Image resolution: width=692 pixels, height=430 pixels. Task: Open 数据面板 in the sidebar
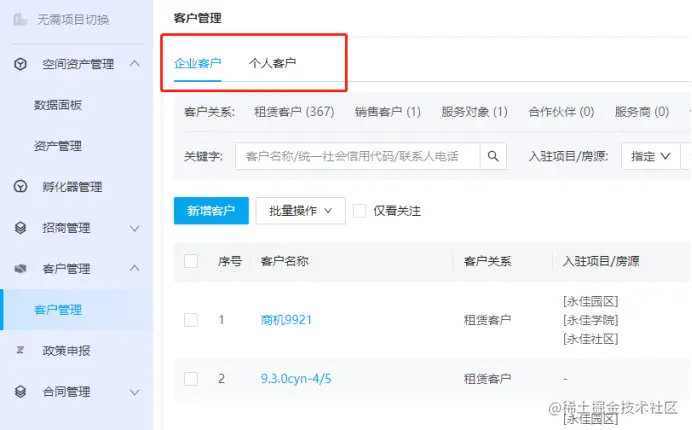[x=58, y=105]
